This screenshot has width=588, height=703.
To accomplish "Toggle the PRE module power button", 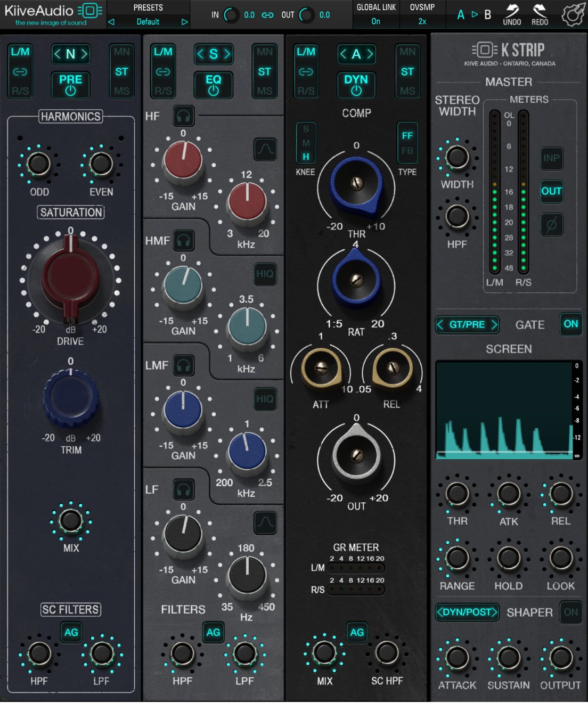I will click(x=70, y=85).
